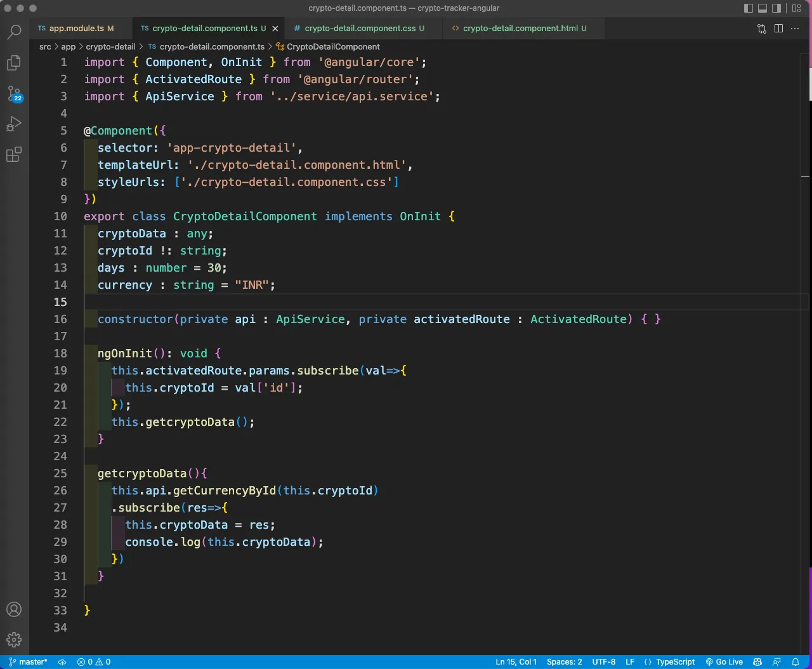The width and height of the screenshot is (812, 669).
Task: Click line number 25 gutter
Action: (60, 474)
